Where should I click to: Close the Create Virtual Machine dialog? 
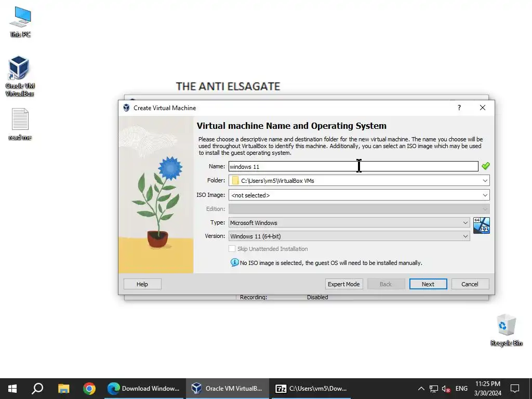(483, 108)
